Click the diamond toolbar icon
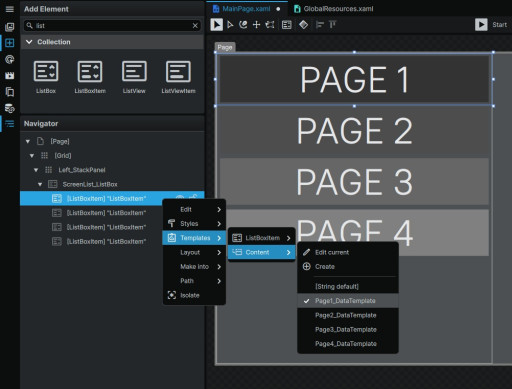 point(303,25)
